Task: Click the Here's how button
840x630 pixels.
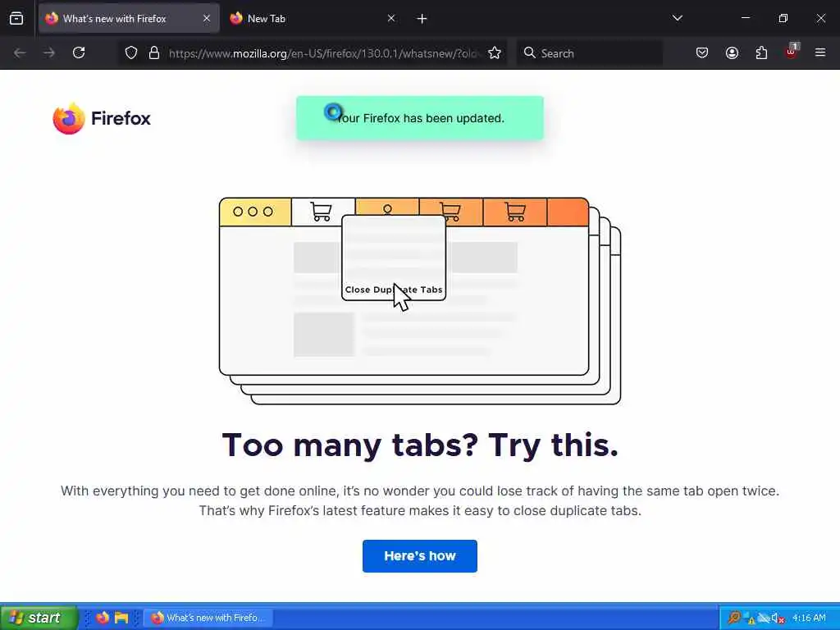Action: [x=419, y=556]
